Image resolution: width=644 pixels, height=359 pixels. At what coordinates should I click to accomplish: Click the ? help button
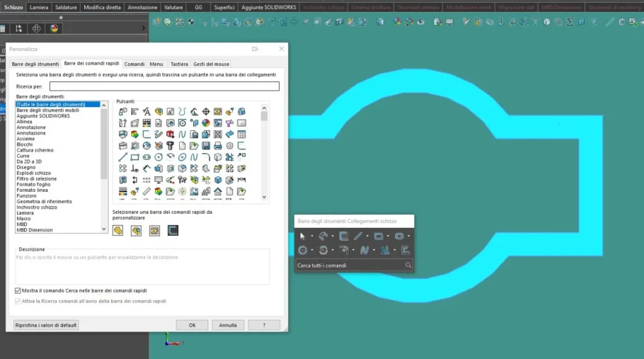(x=264, y=325)
